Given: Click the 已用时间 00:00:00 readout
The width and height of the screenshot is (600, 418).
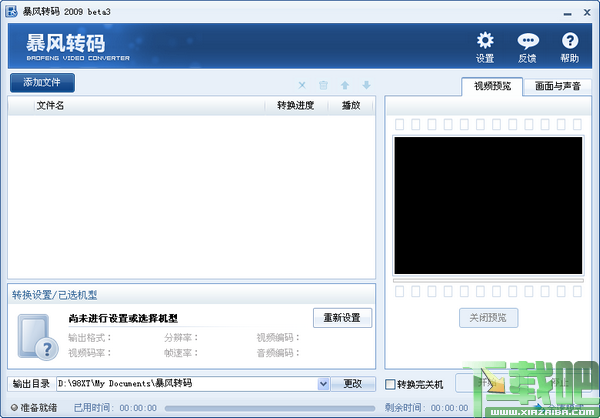Looking at the screenshot, I should click(115, 408).
